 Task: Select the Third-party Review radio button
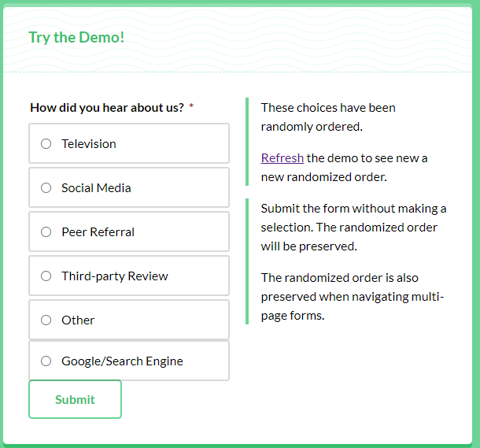point(46,276)
